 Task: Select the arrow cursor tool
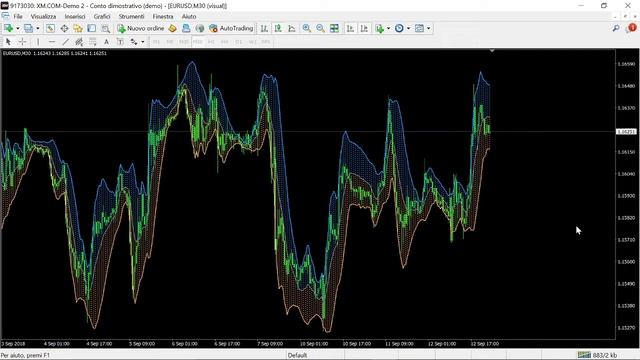[8, 42]
